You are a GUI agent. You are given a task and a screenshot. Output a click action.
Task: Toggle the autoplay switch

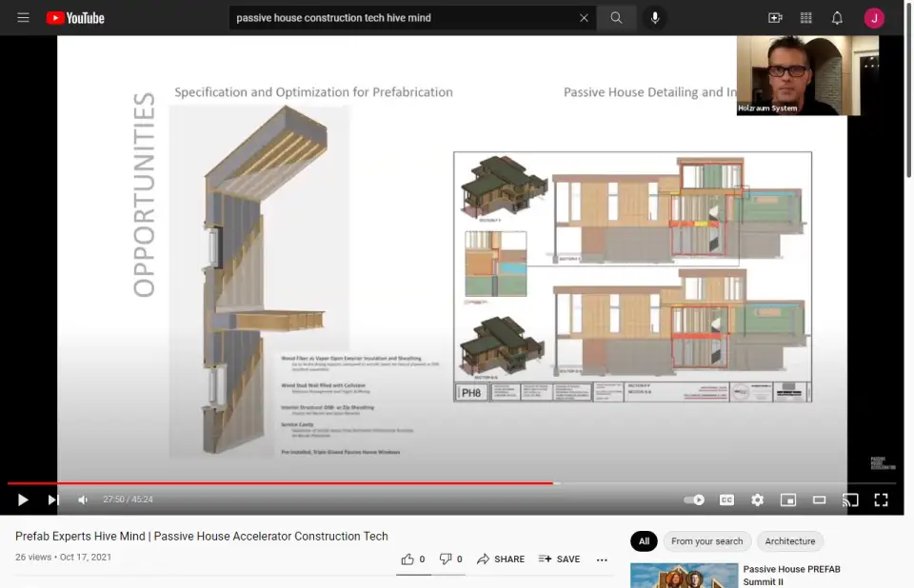695,500
